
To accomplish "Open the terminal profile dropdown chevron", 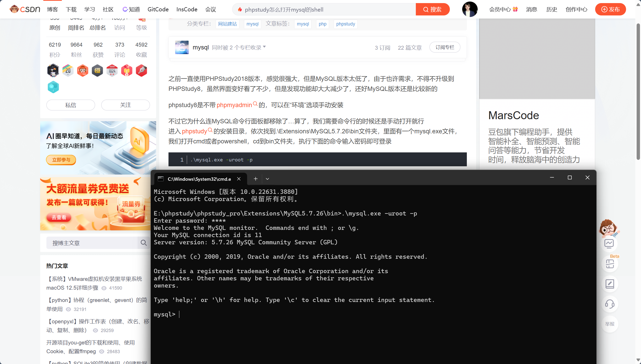I will coord(267,179).
